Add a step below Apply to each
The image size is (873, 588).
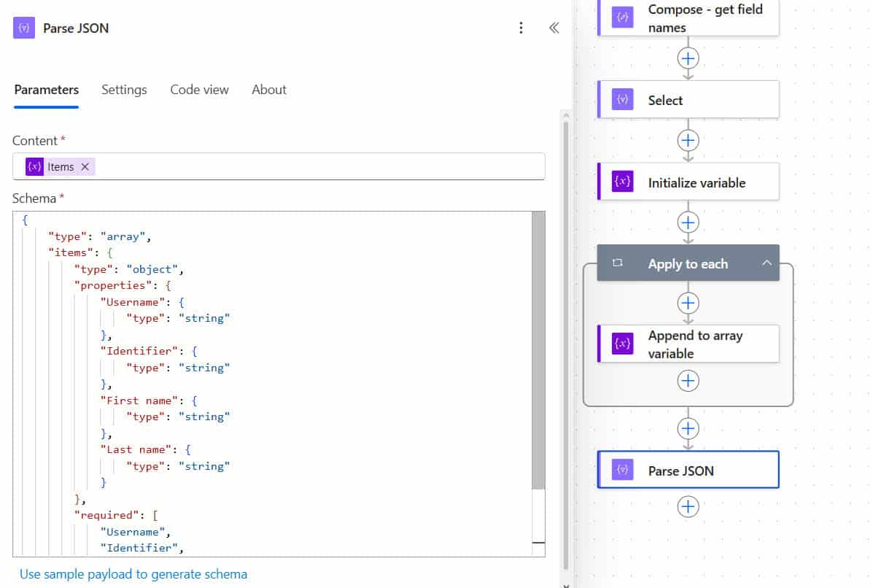click(688, 428)
